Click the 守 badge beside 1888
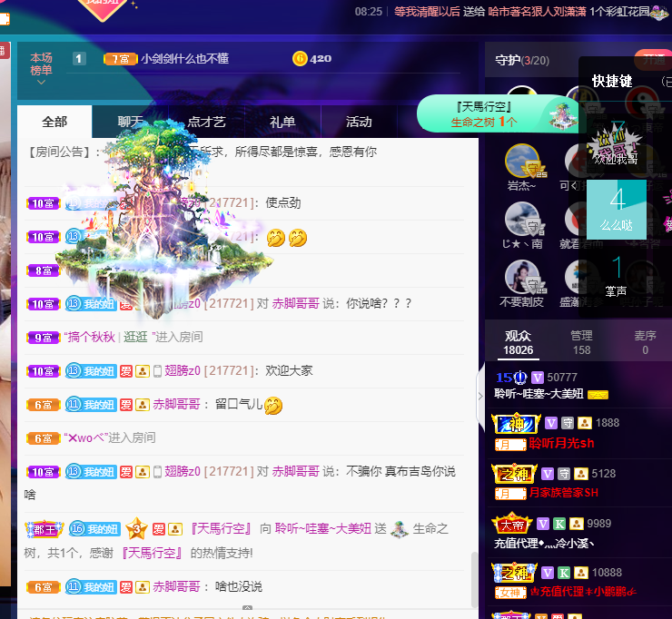The image size is (672, 619). tap(568, 423)
